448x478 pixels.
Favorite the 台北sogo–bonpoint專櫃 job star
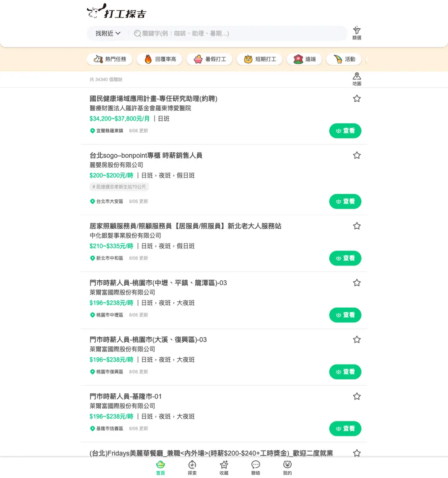357,156
